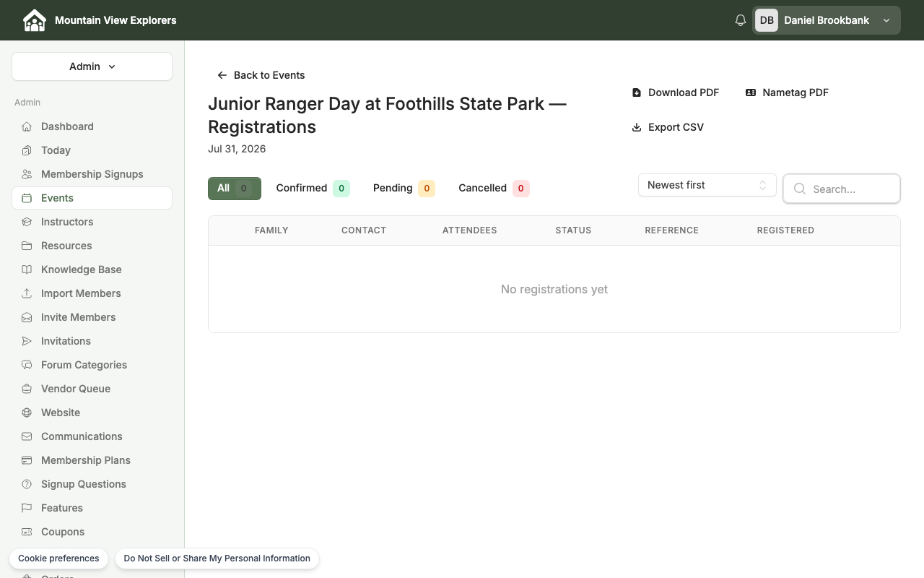
Task: Open Vendor Queue in the sidebar
Action: (x=92, y=389)
